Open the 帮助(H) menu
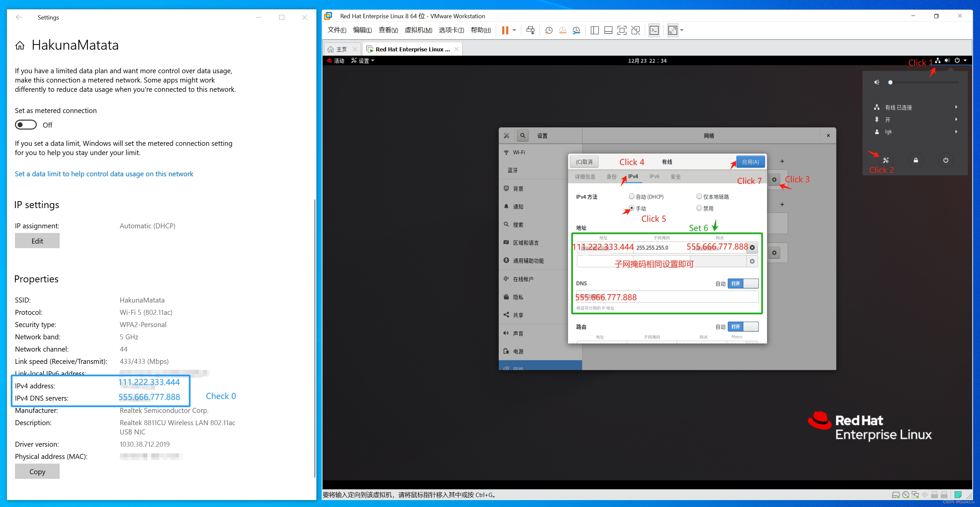 tap(481, 30)
